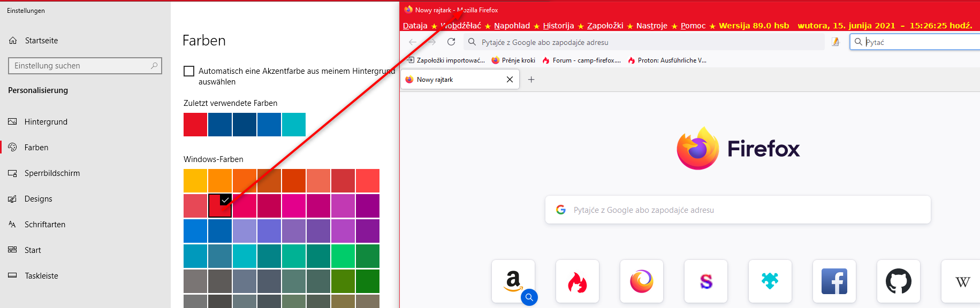Click the Hintergrund picture icon
The image size is (980, 308).
tap(12, 121)
